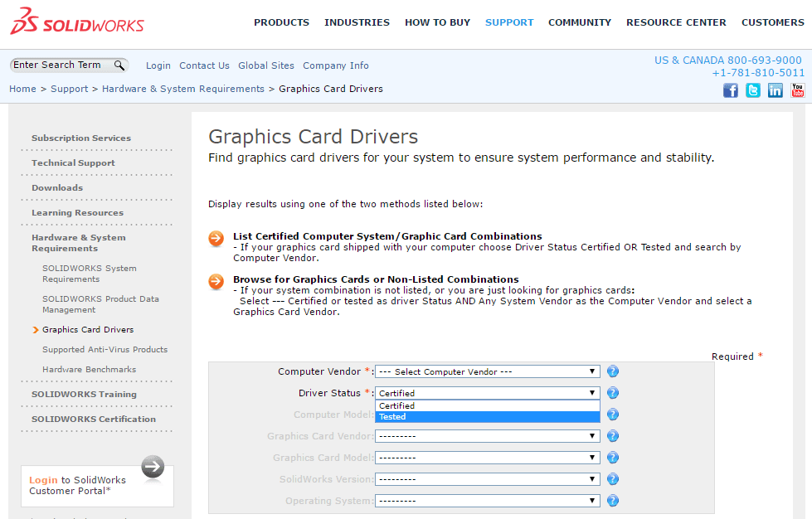The height and width of the screenshot is (519, 812).
Task: Open the RESOURCE CENTER menu
Action: [676, 22]
